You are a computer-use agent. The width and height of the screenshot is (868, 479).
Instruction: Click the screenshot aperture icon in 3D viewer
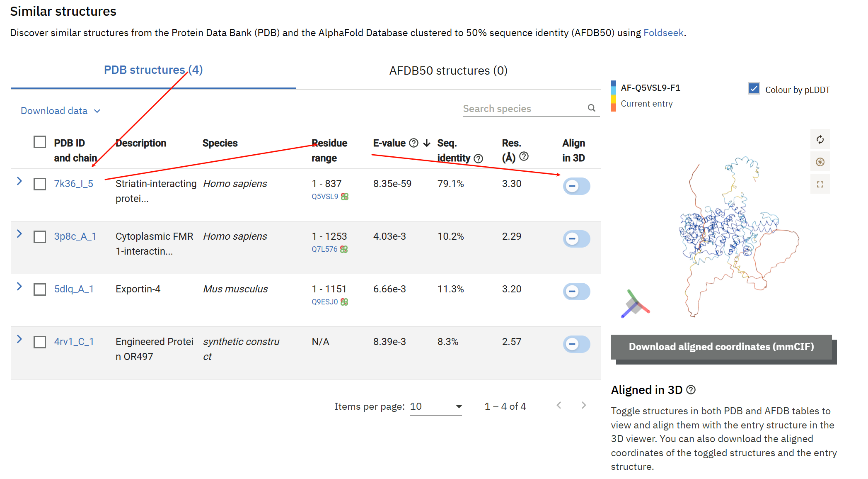tap(820, 162)
